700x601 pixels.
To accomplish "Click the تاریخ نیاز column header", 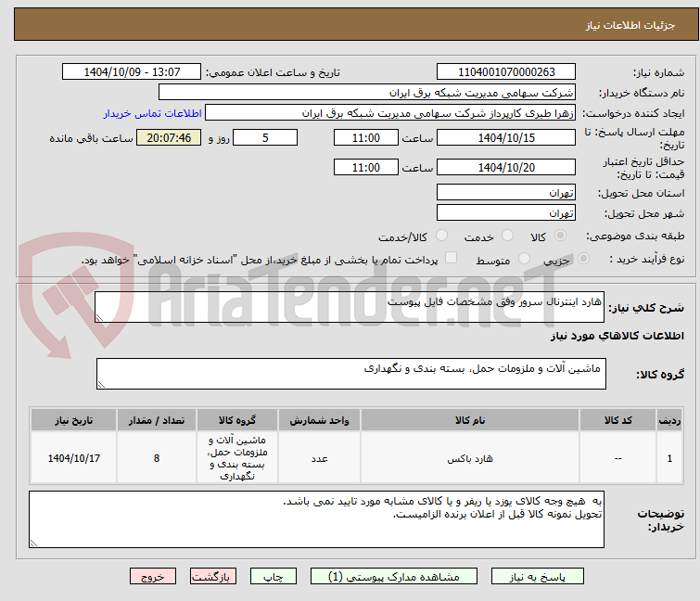I will pyautogui.click(x=73, y=420).
